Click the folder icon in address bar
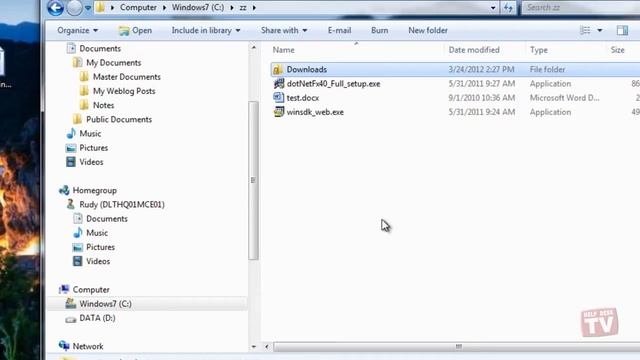 point(101,7)
